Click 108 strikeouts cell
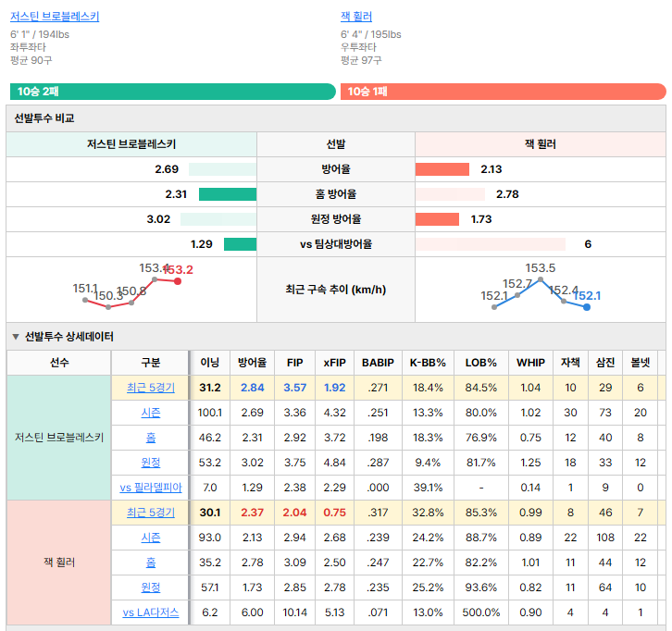The height and width of the screenshot is (631, 672). [x=605, y=538]
